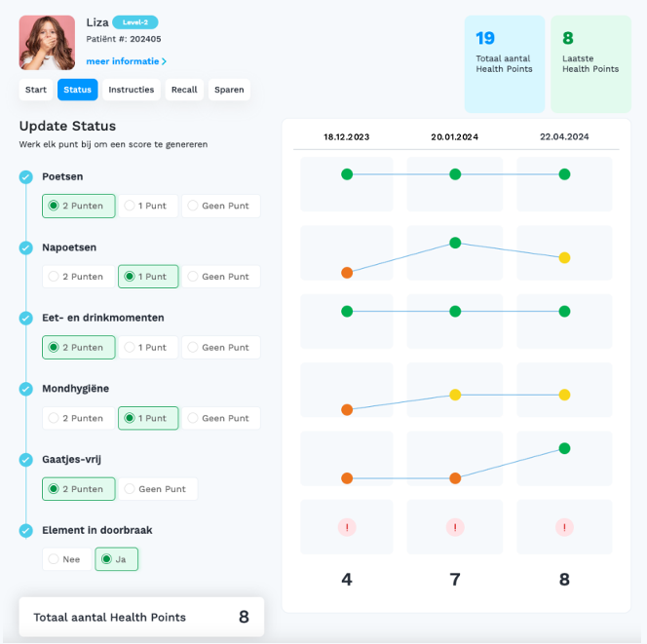Click the Level-2 badge next to Liza
647x644 pixels.
tap(134, 22)
